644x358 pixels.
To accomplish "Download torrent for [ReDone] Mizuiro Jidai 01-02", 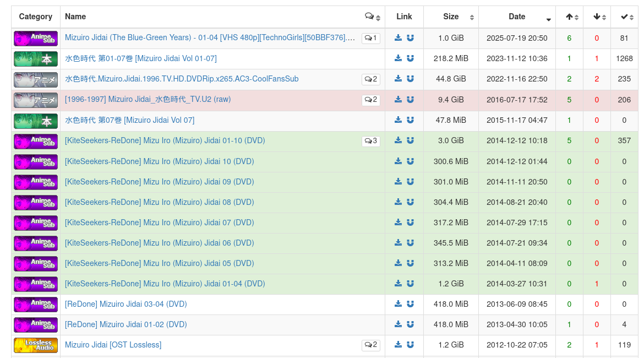I will pyautogui.click(x=398, y=324).
